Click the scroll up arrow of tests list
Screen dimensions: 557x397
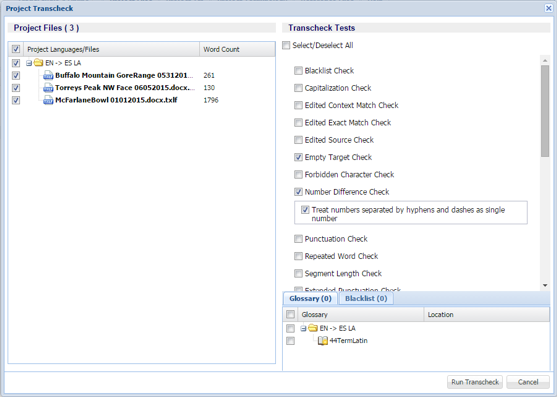pyautogui.click(x=545, y=61)
